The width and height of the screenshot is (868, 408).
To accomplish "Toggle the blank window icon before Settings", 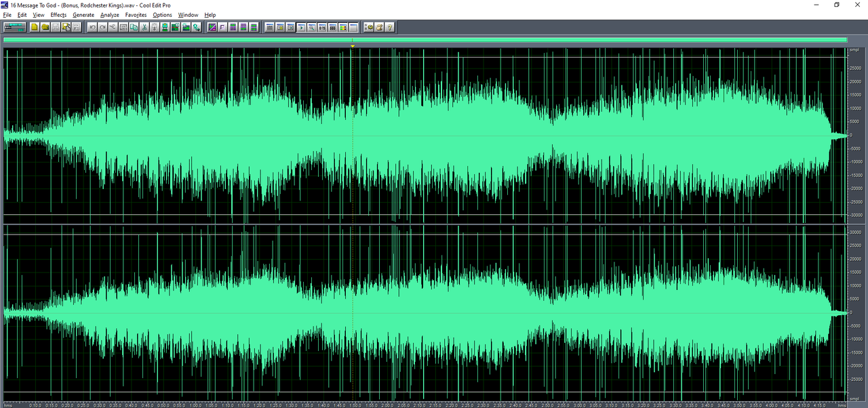I will pyautogui.click(x=353, y=27).
